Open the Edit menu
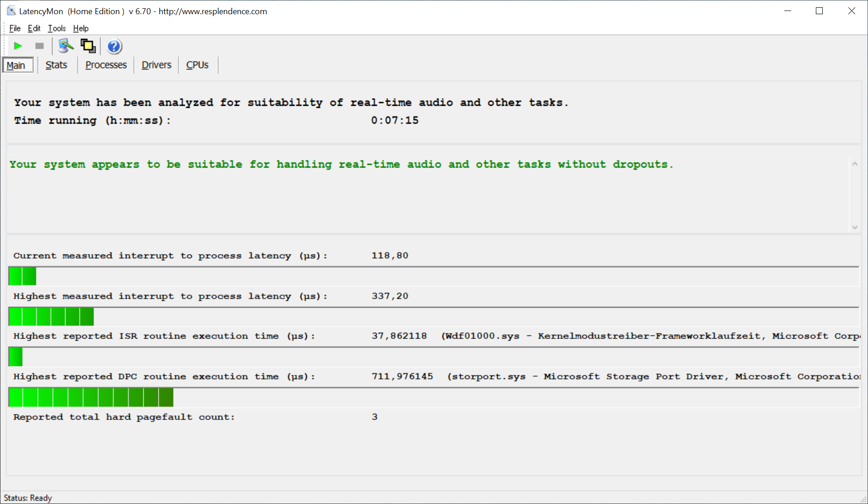This screenshot has height=504, width=868. (34, 28)
